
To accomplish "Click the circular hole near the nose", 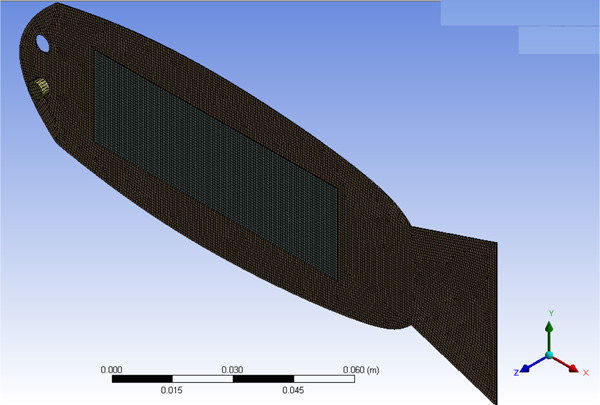I will [x=42, y=43].
